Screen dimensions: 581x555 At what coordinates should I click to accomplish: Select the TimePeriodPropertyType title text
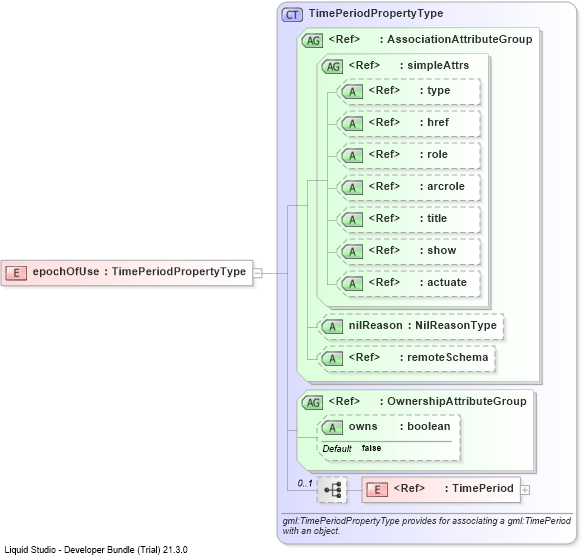[x=376, y=13]
